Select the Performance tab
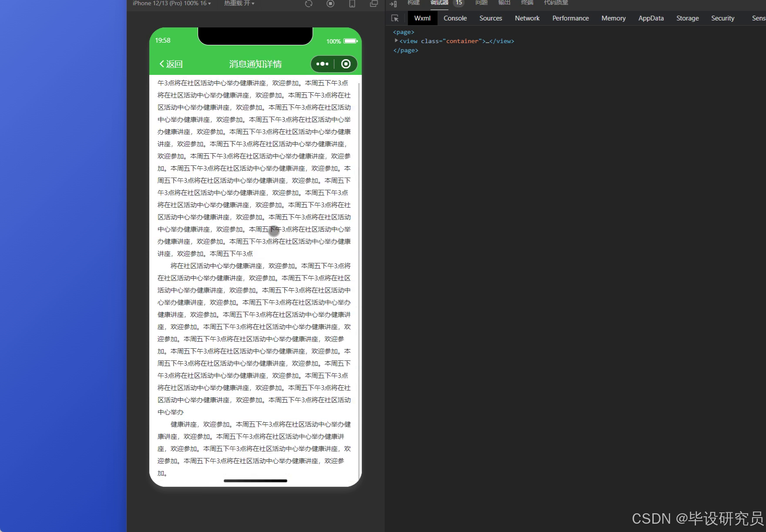766x532 pixels. click(571, 18)
